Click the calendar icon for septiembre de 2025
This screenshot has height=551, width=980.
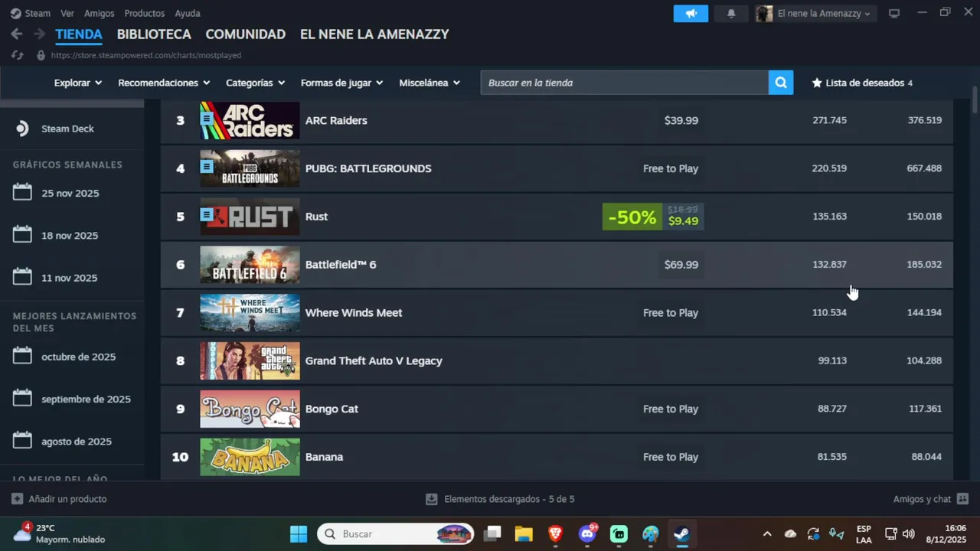(22, 398)
